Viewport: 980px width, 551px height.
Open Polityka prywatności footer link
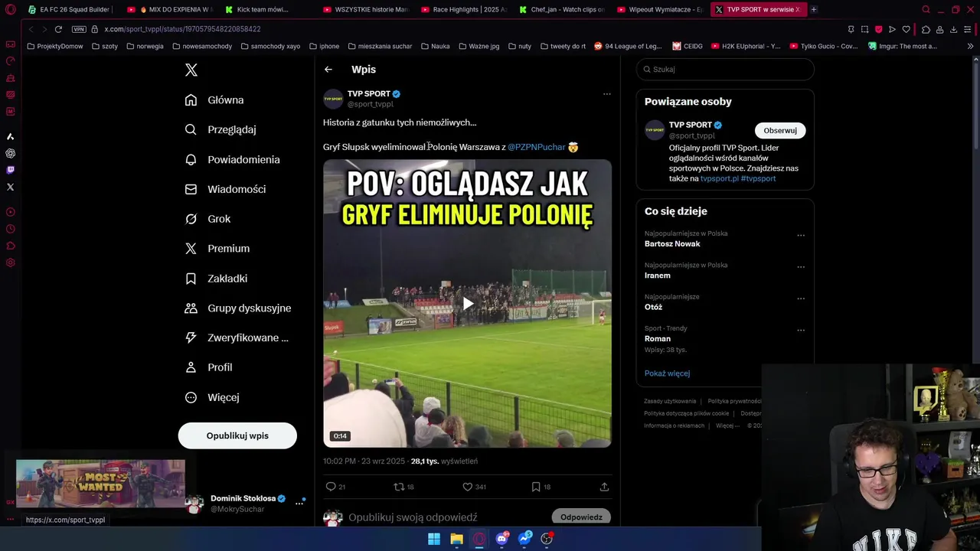pos(734,401)
